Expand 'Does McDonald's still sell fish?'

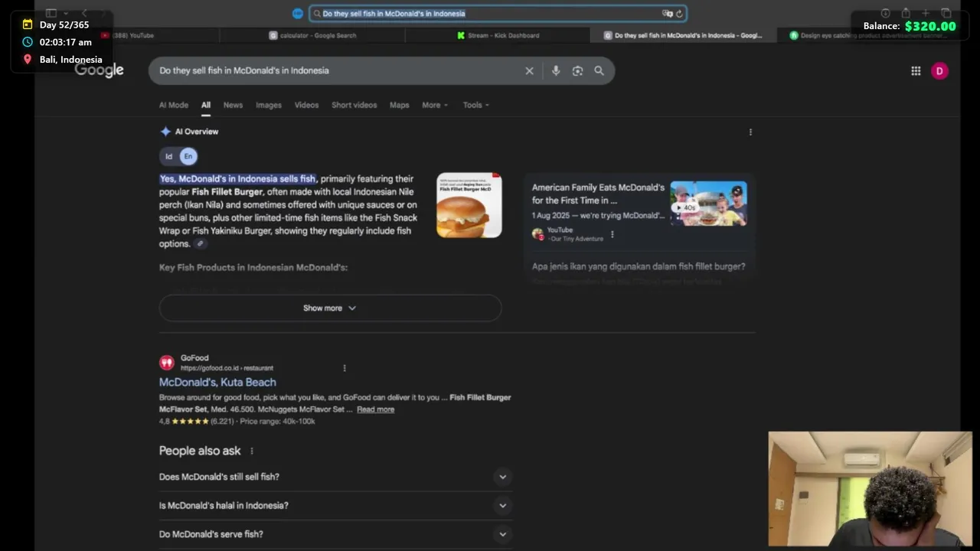(x=335, y=477)
